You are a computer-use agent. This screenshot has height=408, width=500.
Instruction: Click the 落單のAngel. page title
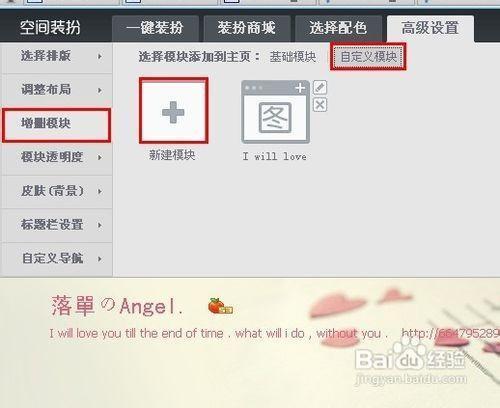117,306
